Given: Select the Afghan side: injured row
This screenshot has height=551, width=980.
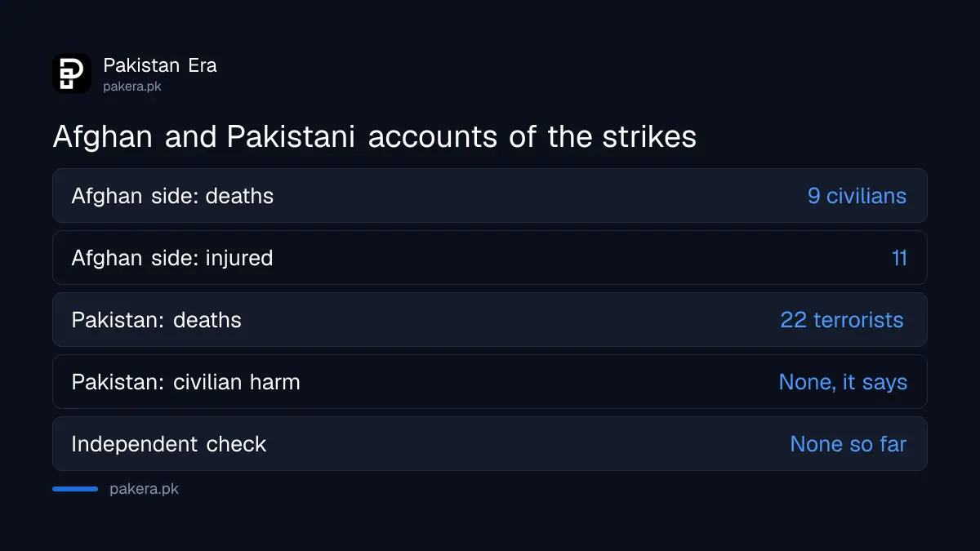Looking at the screenshot, I should [490, 258].
